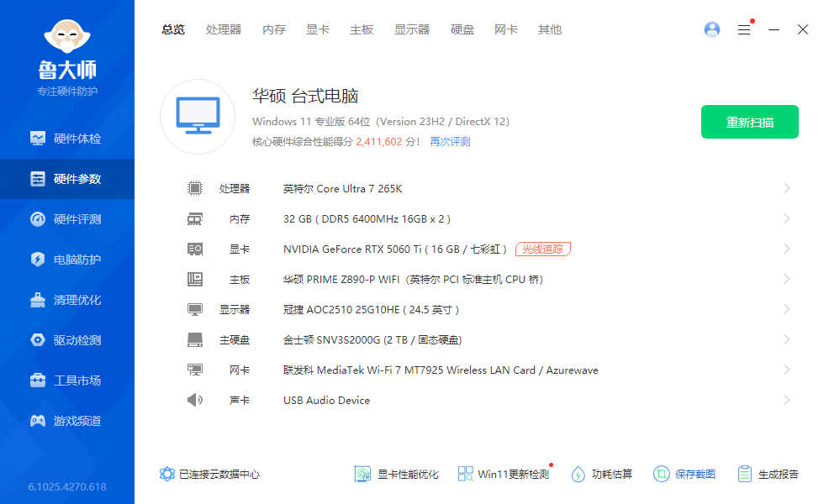
Task: Open 驱动检测 sidebar section
Action: 67,340
